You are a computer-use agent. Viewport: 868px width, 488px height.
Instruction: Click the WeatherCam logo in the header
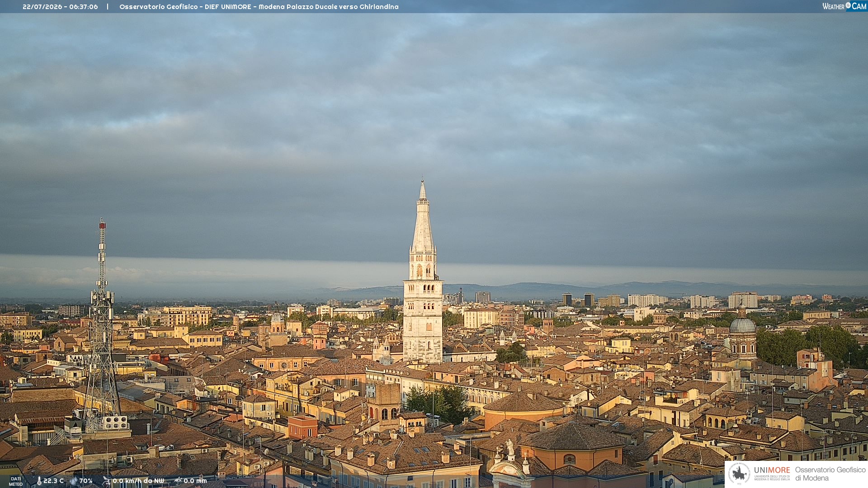[844, 6]
